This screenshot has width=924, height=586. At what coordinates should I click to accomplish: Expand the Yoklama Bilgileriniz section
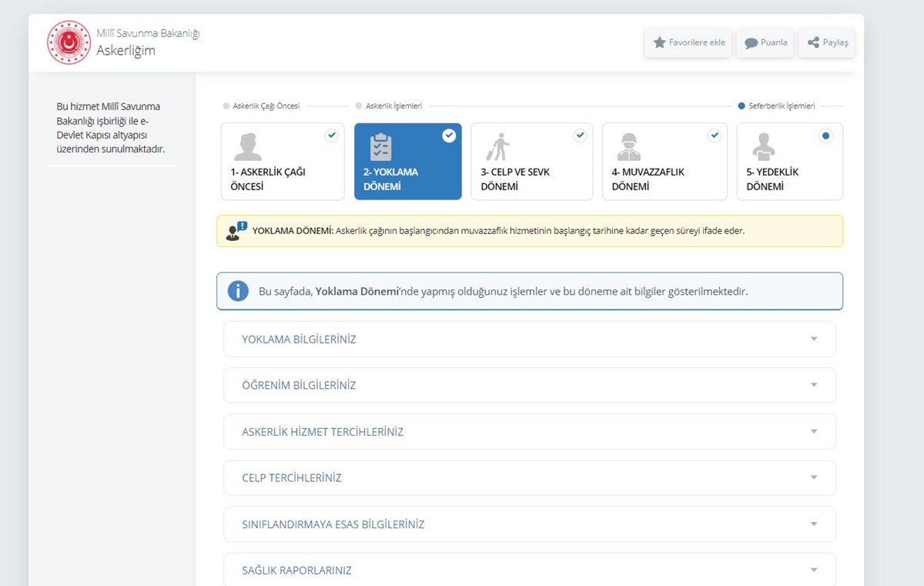click(x=529, y=340)
